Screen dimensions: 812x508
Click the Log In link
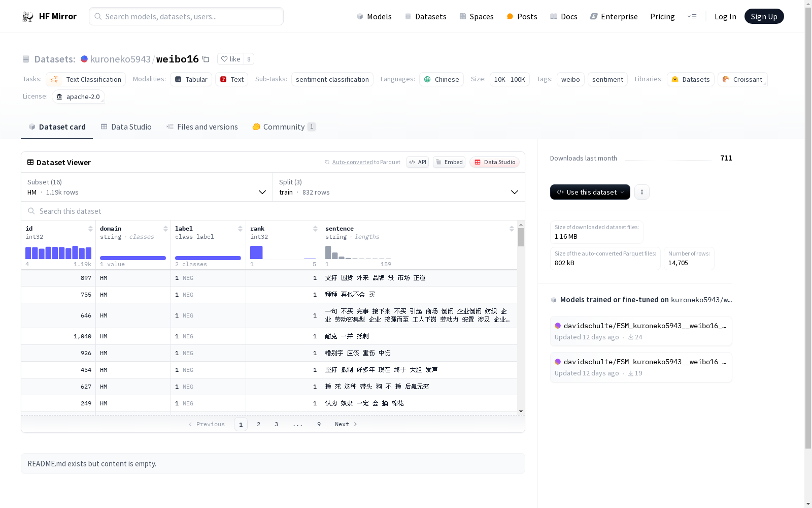click(x=725, y=16)
